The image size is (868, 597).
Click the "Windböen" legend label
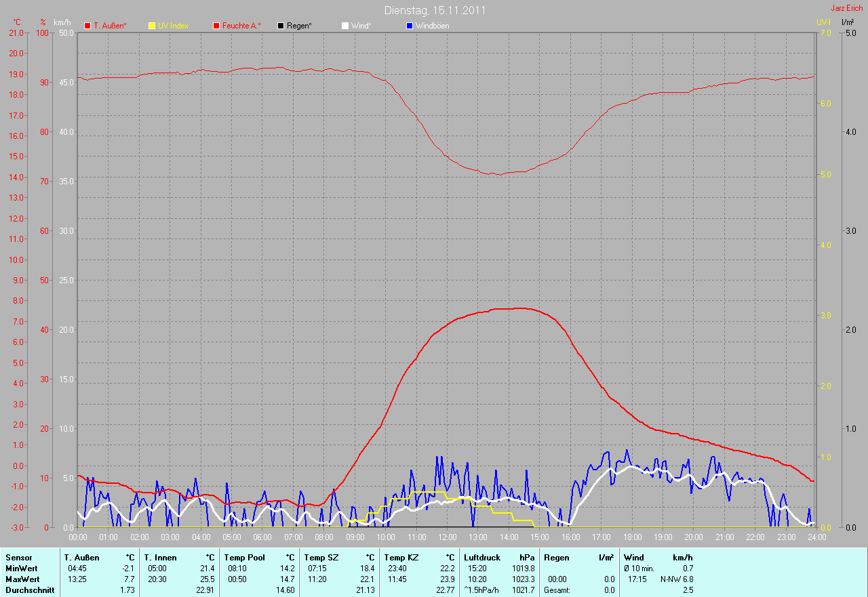432,26
